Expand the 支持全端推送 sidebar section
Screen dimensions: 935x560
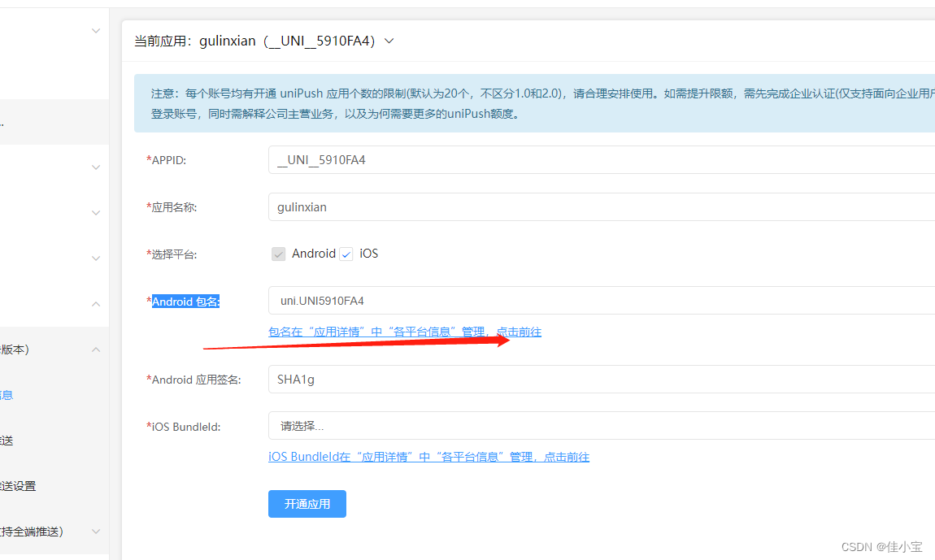point(96,531)
